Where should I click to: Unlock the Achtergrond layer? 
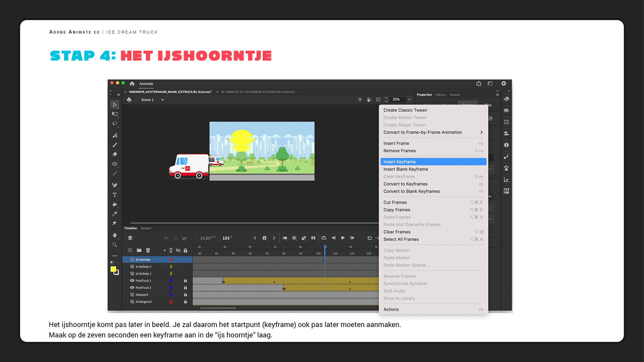[x=185, y=302]
